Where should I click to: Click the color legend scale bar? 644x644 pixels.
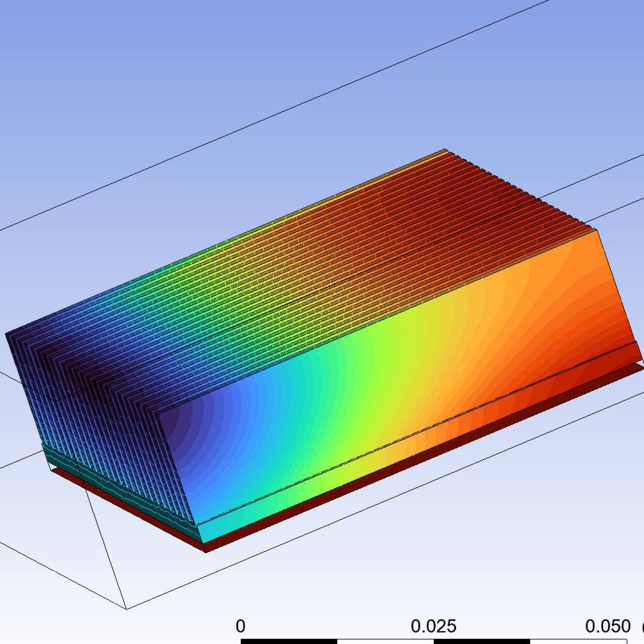point(383,637)
